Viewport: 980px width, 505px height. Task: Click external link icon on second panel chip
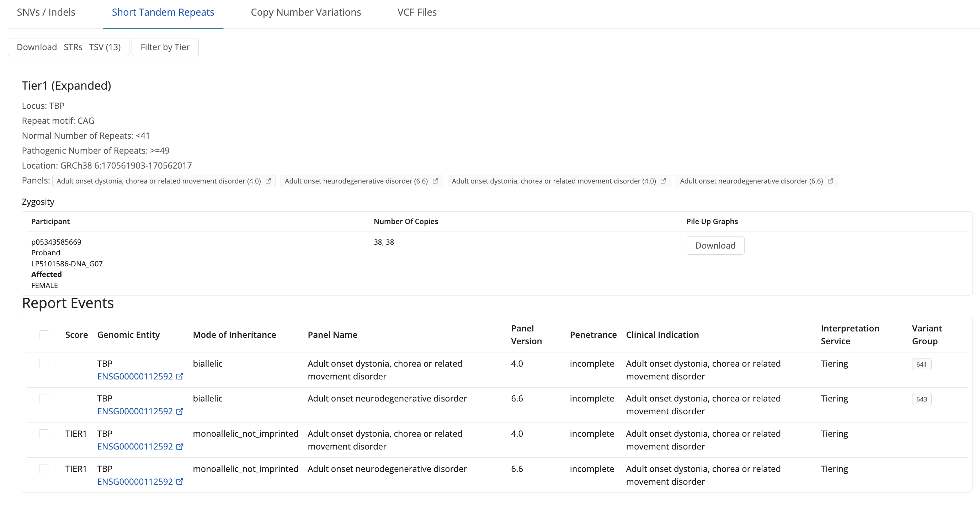point(435,181)
